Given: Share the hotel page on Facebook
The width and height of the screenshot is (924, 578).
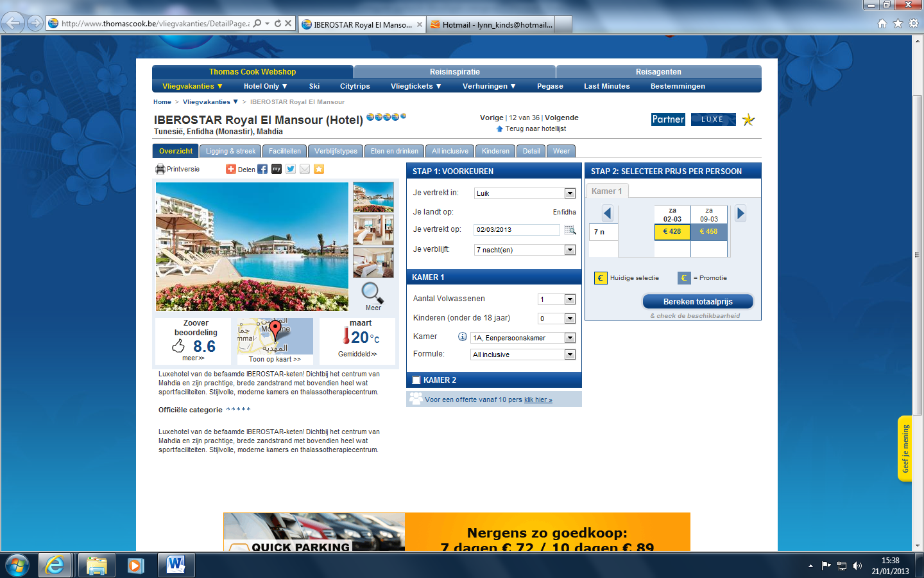Looking at the screenshot, I should [x=262, y=169].
